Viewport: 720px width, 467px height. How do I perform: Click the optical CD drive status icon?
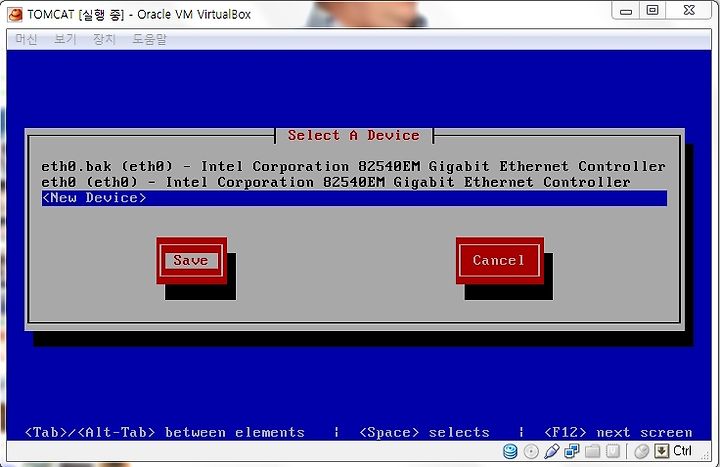531,451
